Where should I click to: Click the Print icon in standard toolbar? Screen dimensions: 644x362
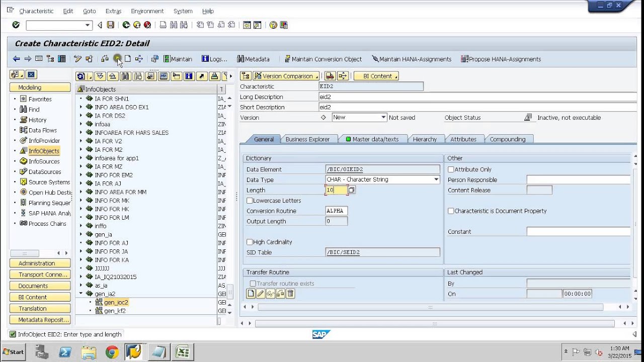click(x=163, y=25)
